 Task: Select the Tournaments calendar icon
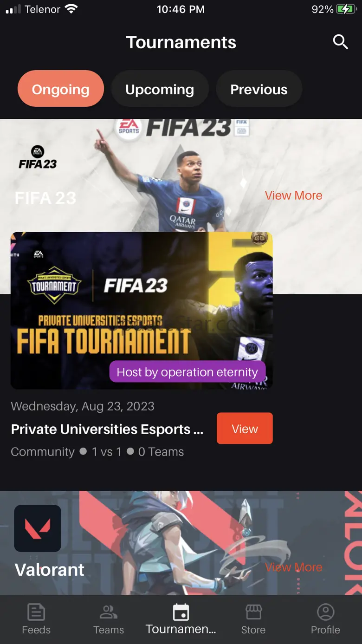[x=181, y=612]
